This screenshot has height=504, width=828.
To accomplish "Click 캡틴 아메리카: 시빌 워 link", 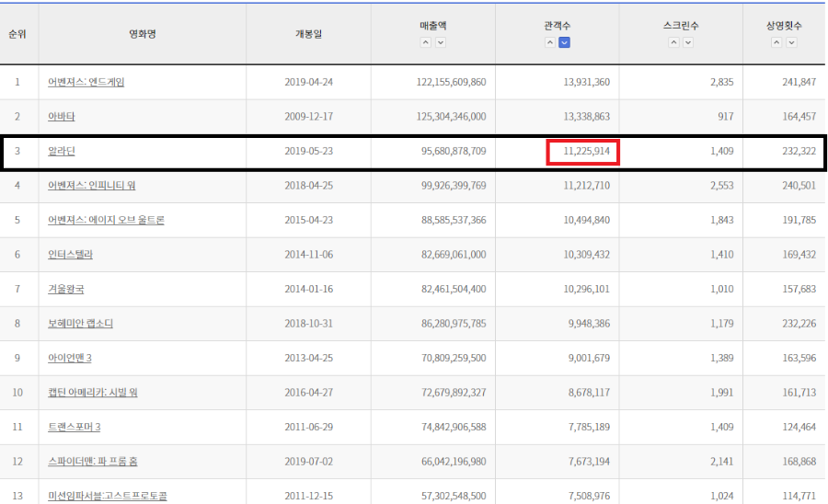I will (x=91, y=392).
